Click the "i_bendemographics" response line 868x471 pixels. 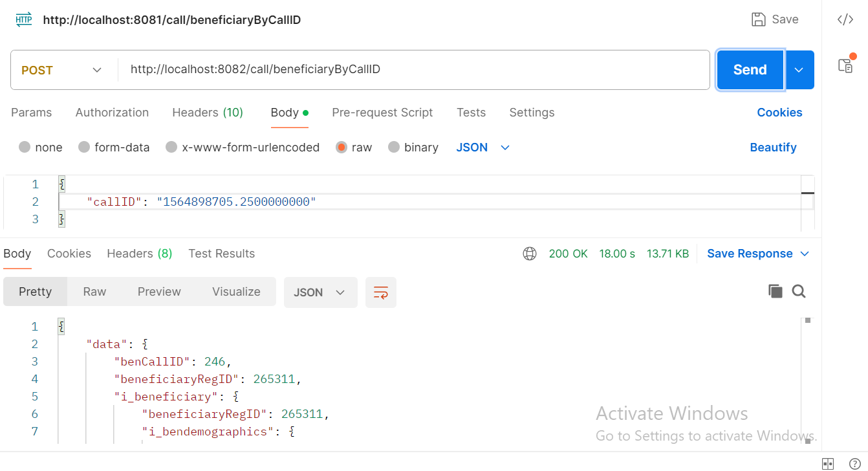coord(219,431)
